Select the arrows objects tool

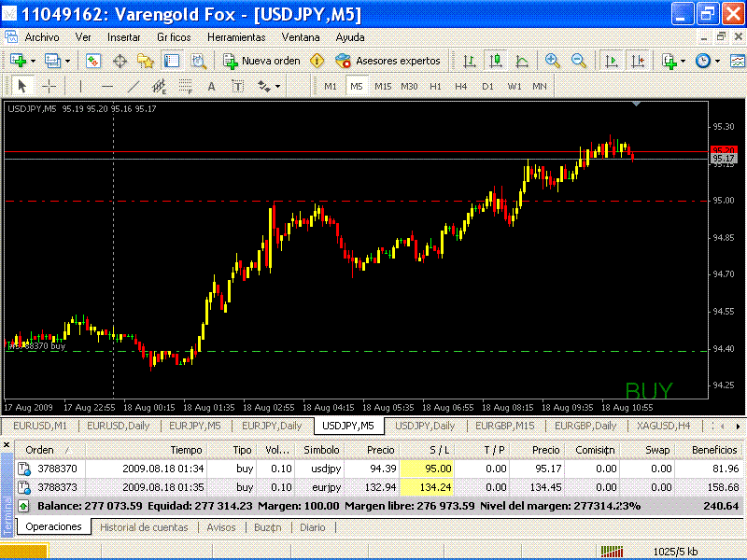point(263,86)
